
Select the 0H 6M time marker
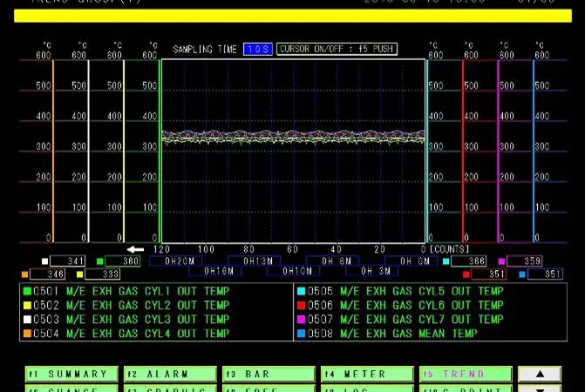click(333, 261)
